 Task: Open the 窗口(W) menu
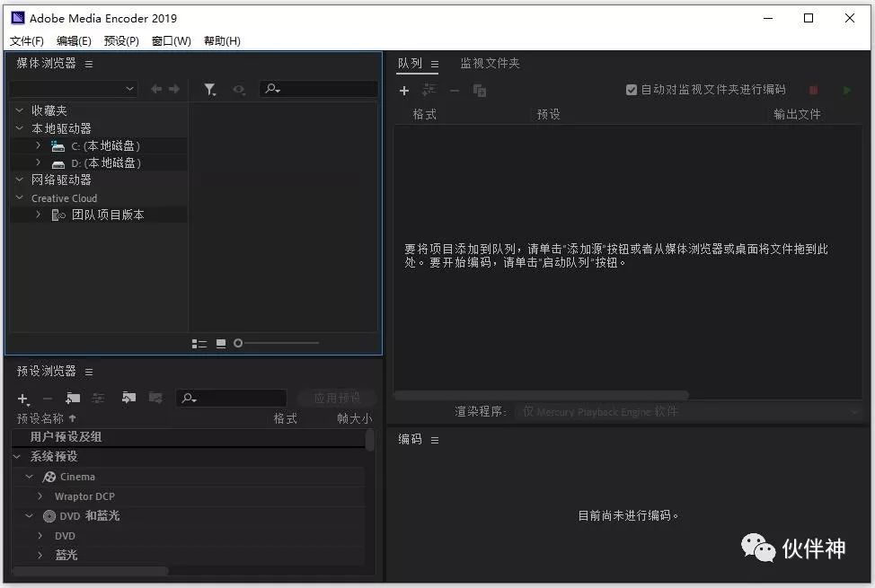[x=171, y=40]
